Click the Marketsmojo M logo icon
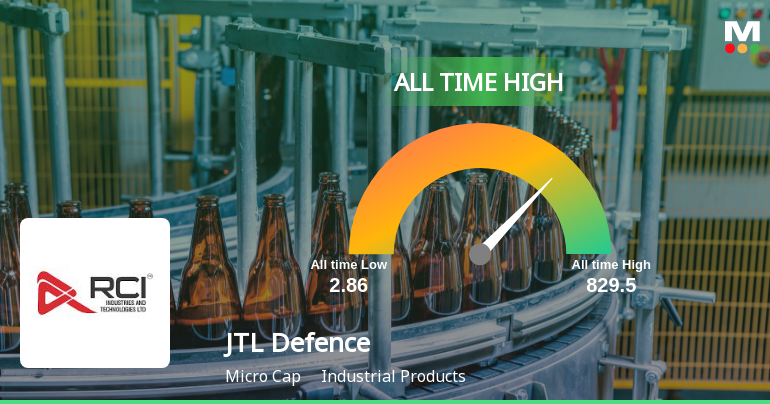 pyautogui.click(x=742, y=37)
